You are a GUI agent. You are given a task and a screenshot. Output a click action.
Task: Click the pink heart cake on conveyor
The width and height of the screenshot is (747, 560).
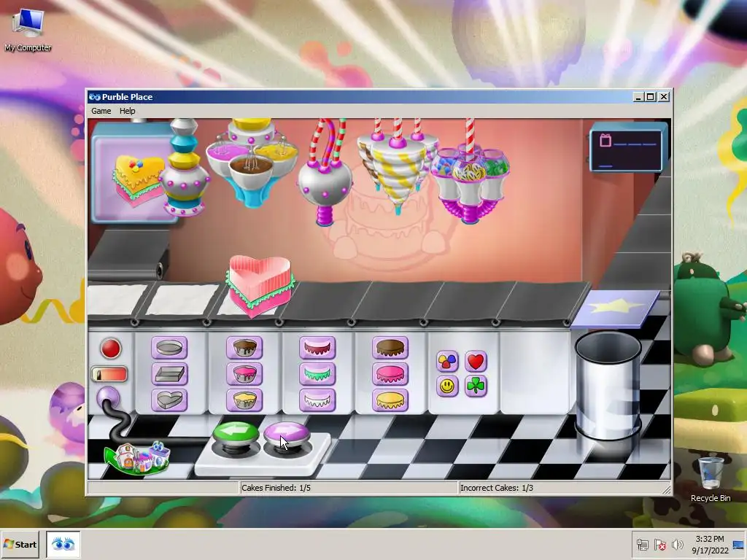(x=260, y=286)
